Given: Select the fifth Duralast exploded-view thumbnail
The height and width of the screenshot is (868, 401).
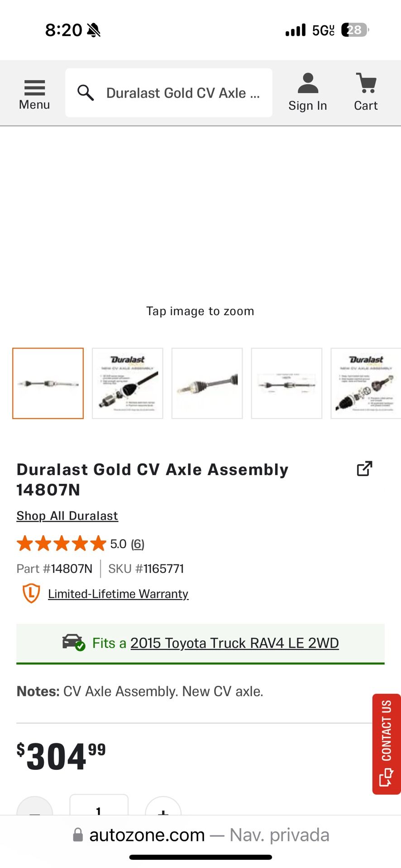Looking at the screenshot, I should point(366,383).
